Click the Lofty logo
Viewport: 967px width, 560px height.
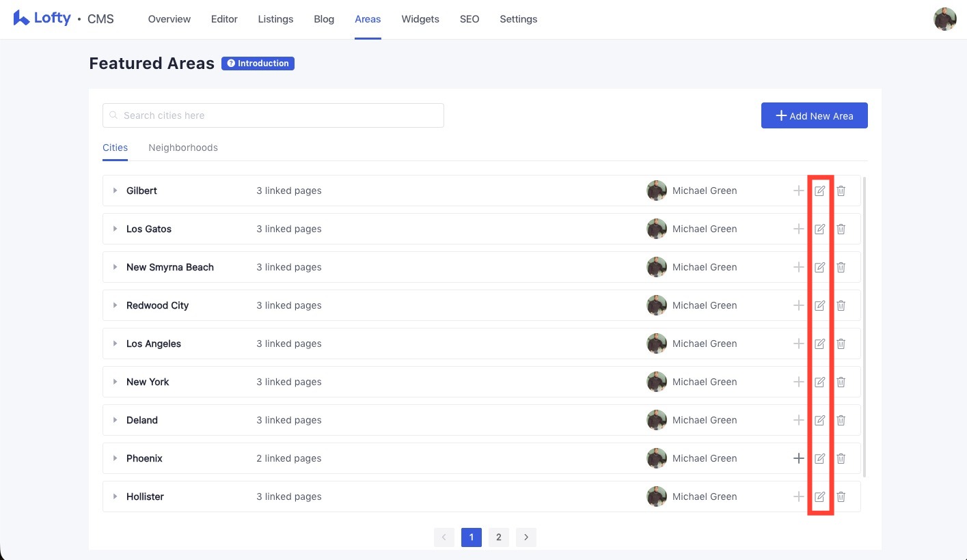pyautogui.click(x=42, y=18)
